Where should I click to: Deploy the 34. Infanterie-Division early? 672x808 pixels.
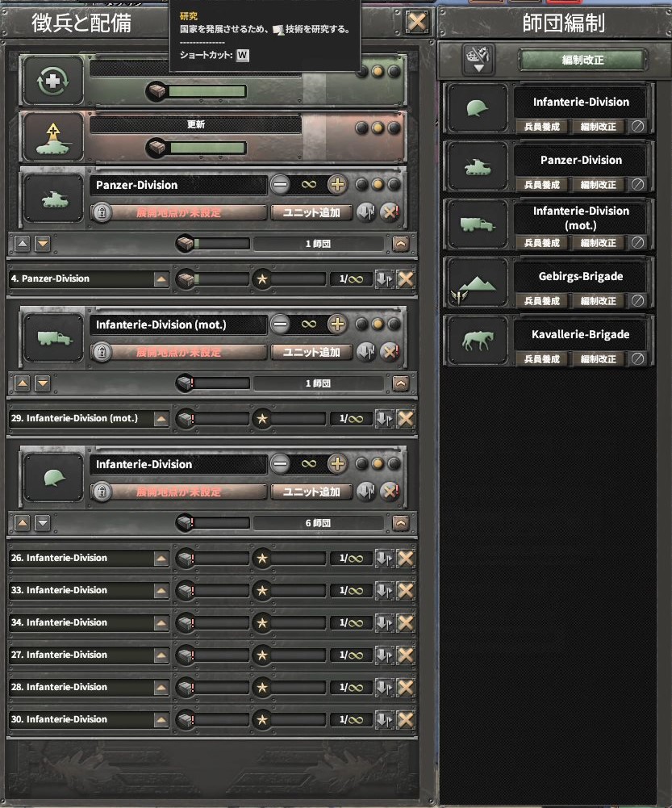coord(384,623)
